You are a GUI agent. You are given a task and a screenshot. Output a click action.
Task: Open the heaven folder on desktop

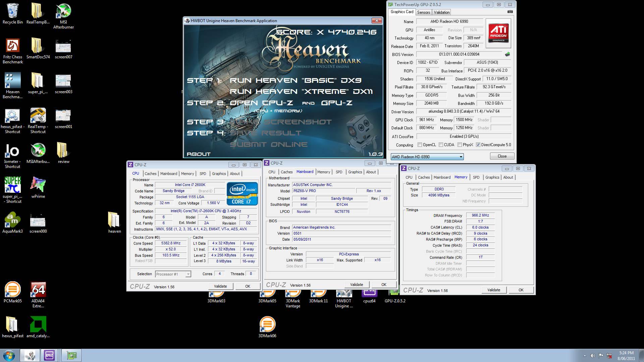114,223
